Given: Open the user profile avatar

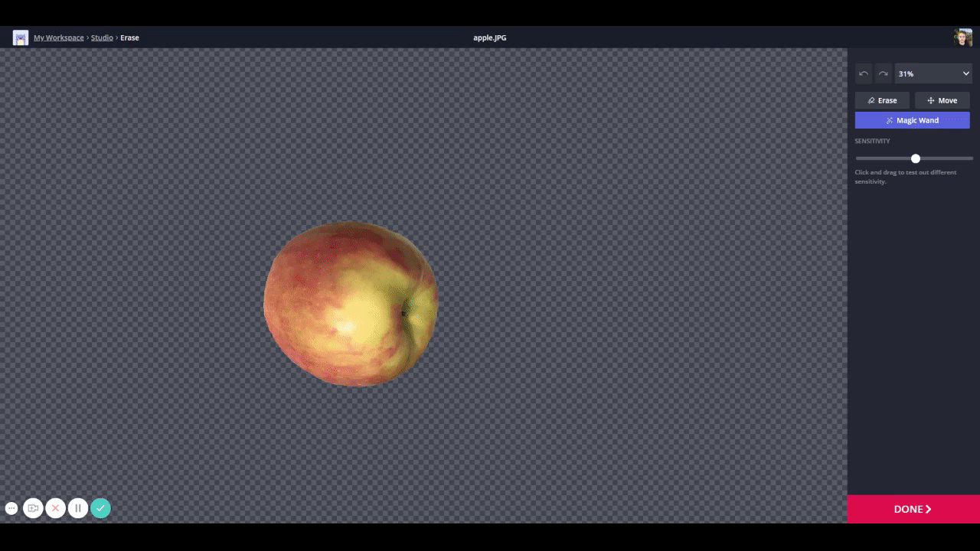Looking at the screenshot, I should click(x=962, y=37).
